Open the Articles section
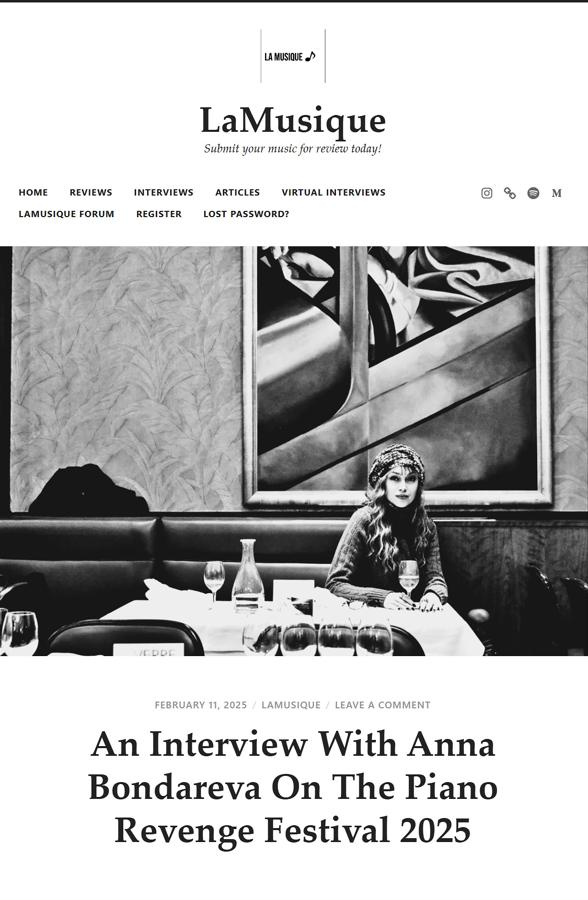Viewport: 588px width, 900px height. [237, 192]
